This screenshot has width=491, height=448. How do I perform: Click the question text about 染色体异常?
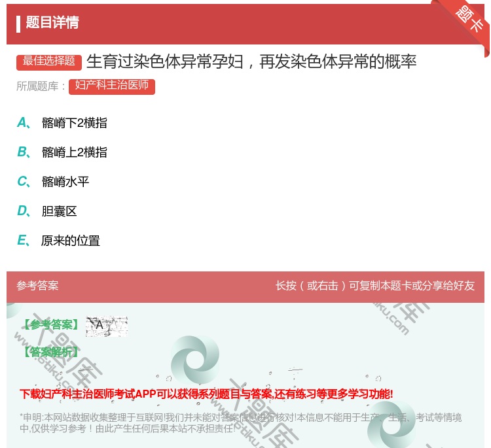(x=251, y=61)
